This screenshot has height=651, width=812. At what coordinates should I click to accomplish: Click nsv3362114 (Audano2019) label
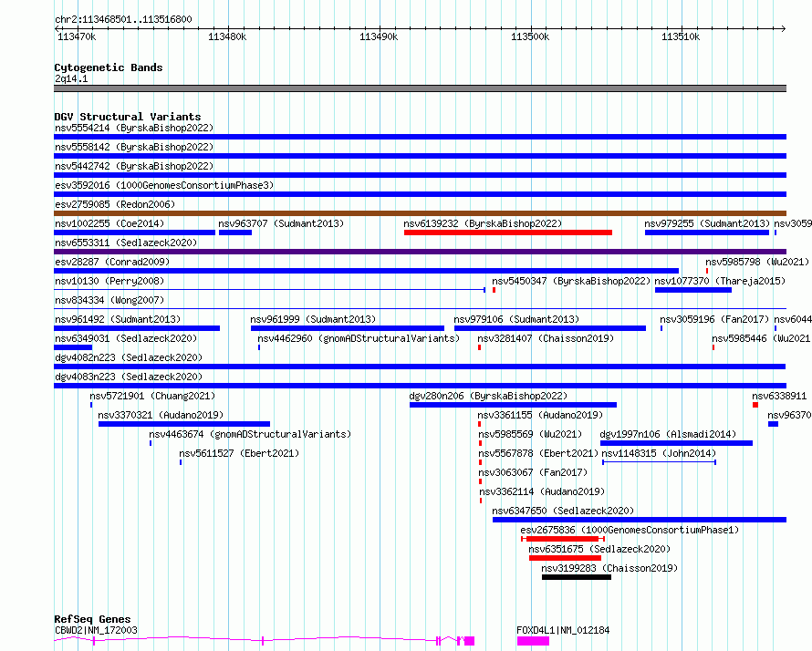(542, 491)
